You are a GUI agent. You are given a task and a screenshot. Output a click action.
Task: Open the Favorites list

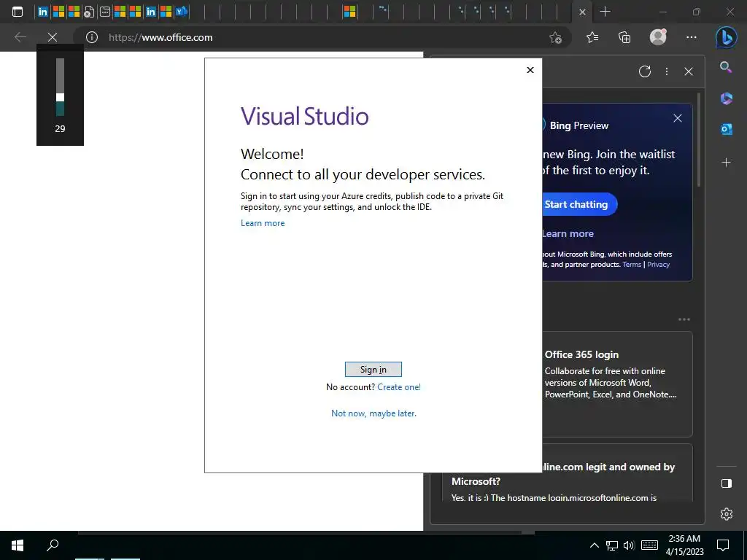coord(592,37)
